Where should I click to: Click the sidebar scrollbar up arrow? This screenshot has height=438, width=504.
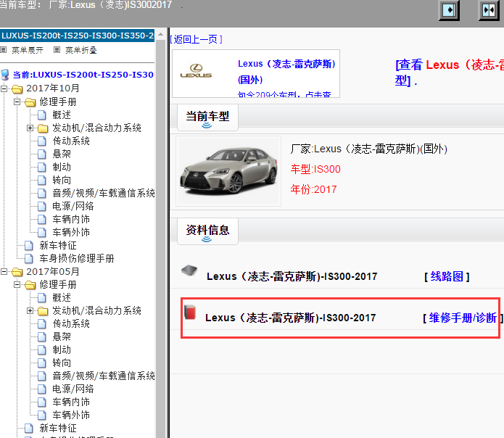tap(160, 34)
